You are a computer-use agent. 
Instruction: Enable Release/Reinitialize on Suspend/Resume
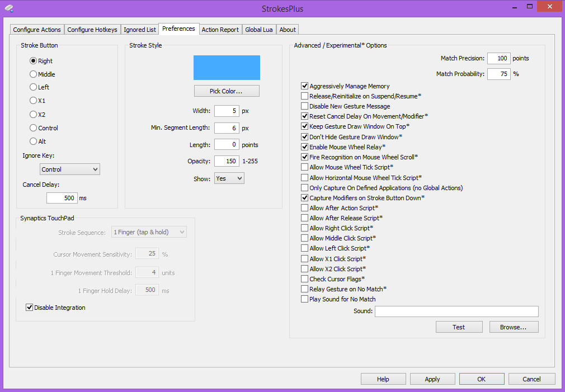[304, 96]
